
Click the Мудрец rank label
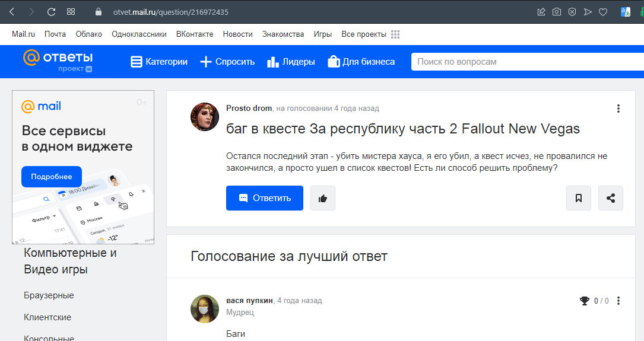[x=240, y=313]
